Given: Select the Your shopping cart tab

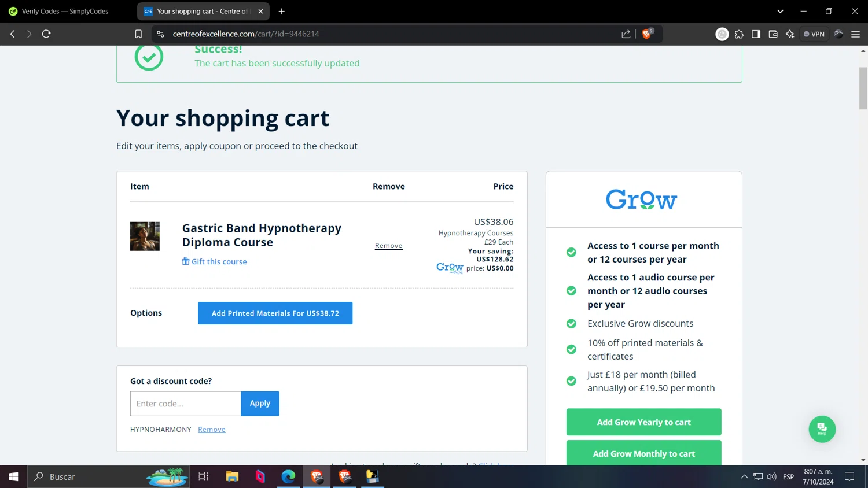Looking at the screenshot, I should coord(202,11).
